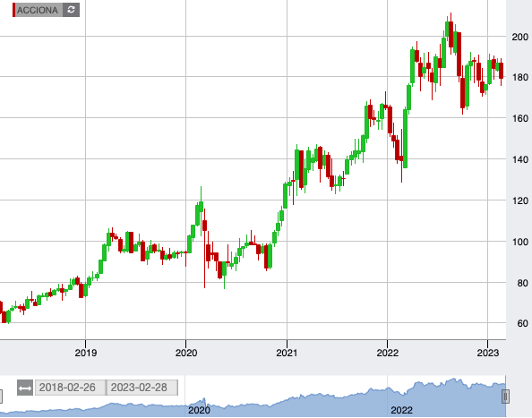Grab the right navigator range handle
Screen dimensions: 532x418
505,397
